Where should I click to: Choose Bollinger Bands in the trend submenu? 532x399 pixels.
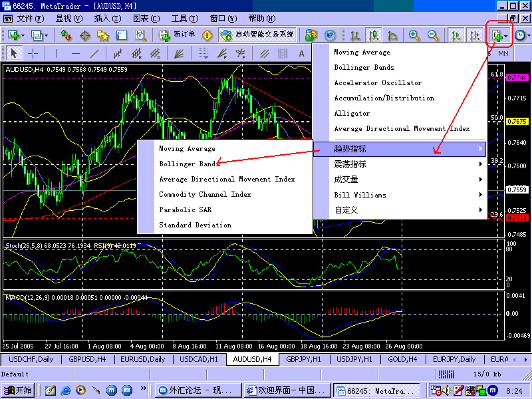click(x=188, y=164)
